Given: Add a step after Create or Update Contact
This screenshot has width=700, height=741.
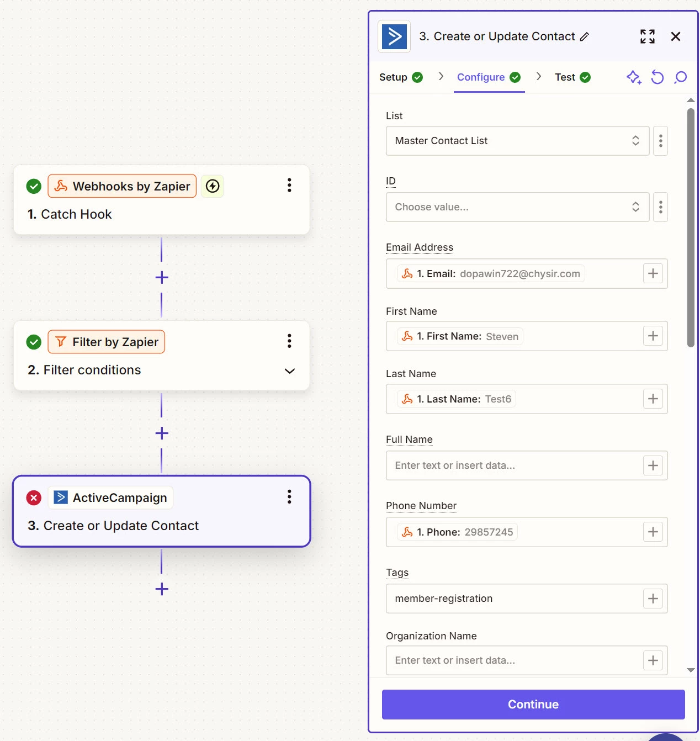Looking at the screenshot, I should [162, 589].
